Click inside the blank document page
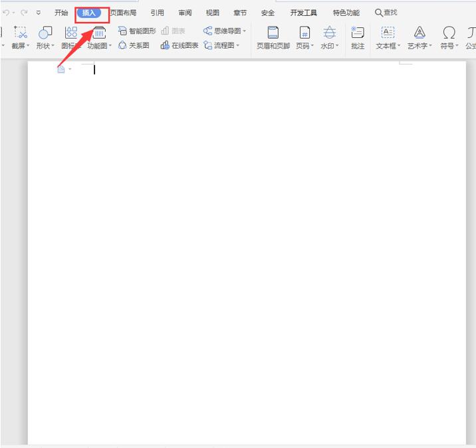The height and width of the screenshot is (448, 476). [x=247, y=253]
